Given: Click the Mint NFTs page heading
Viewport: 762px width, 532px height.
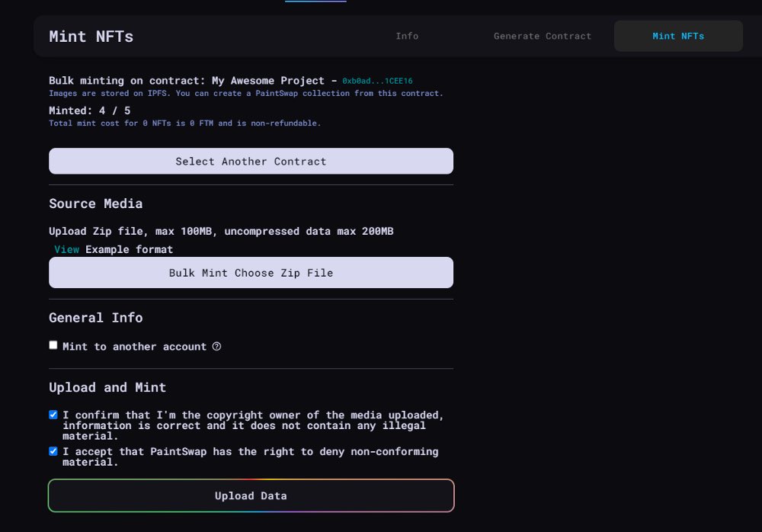Looking at the screenshot, I should tap(91, 37).
